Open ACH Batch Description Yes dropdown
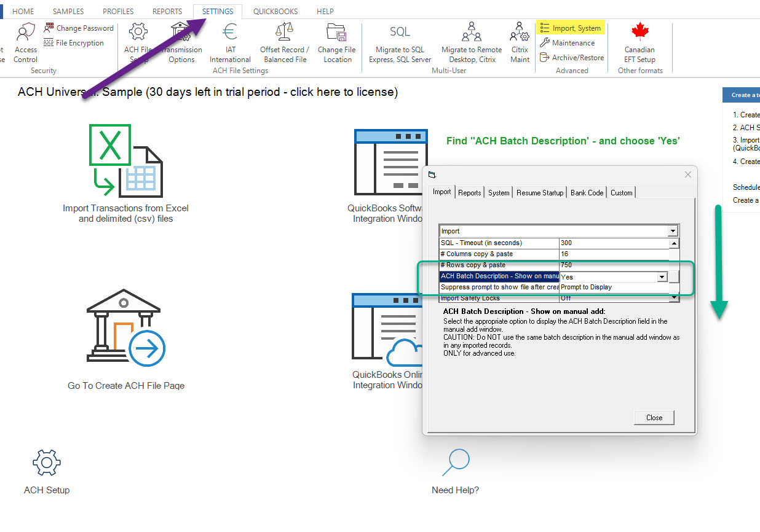Image resolution: width=760 pixels, height=532 pixels. click(662, 277)
